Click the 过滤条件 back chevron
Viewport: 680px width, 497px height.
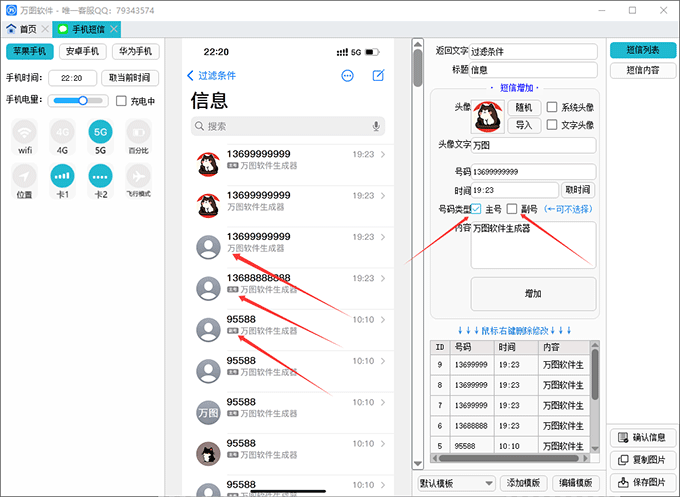[191, 75]
